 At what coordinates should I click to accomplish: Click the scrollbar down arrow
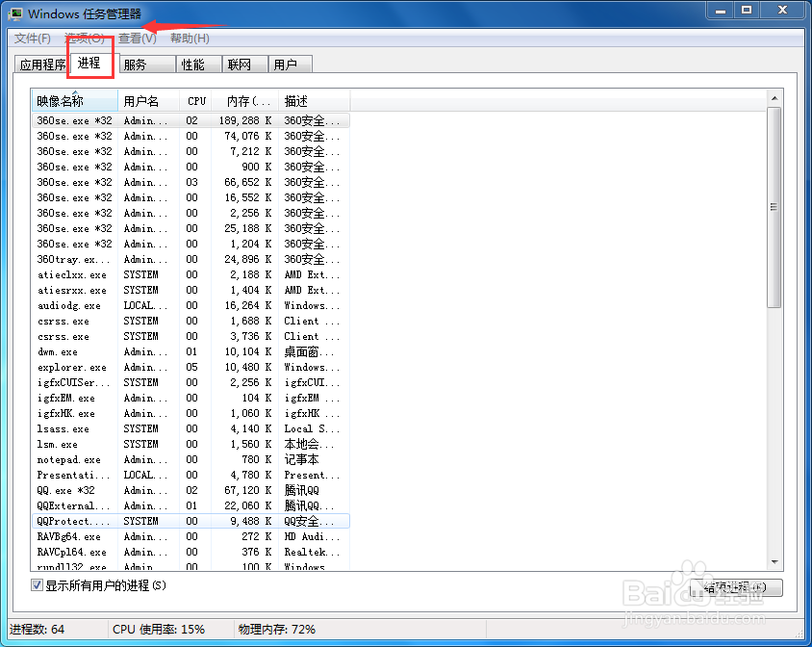774,562
